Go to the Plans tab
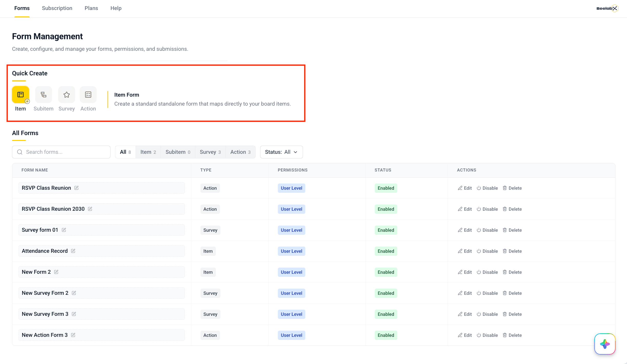This screenshot has width=627, height=364. (91, 8)
